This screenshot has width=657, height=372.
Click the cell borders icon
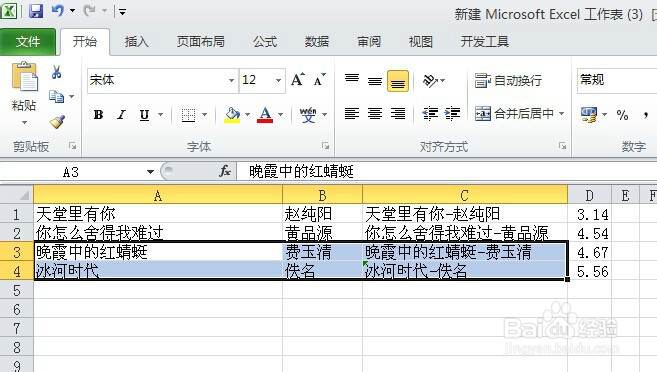188,115
